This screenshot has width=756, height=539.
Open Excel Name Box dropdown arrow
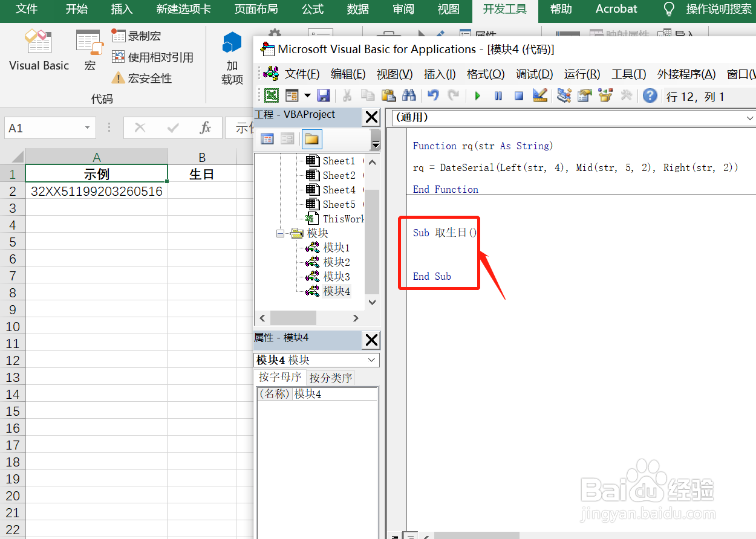[88, 128]
